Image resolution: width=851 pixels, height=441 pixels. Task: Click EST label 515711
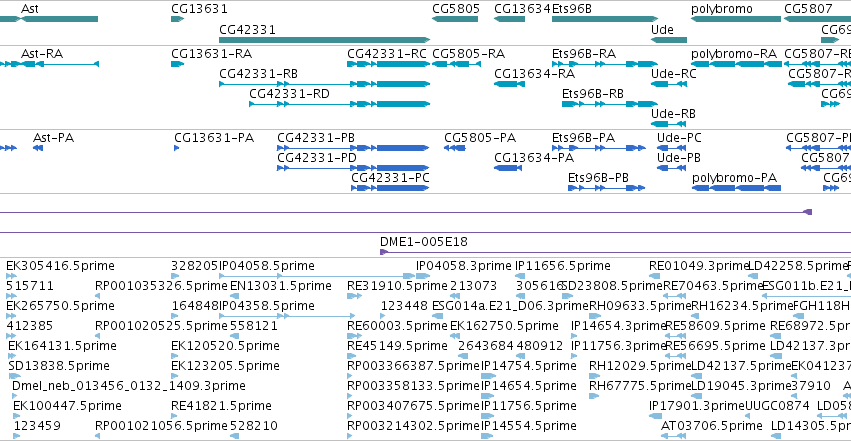pos(30,286)
